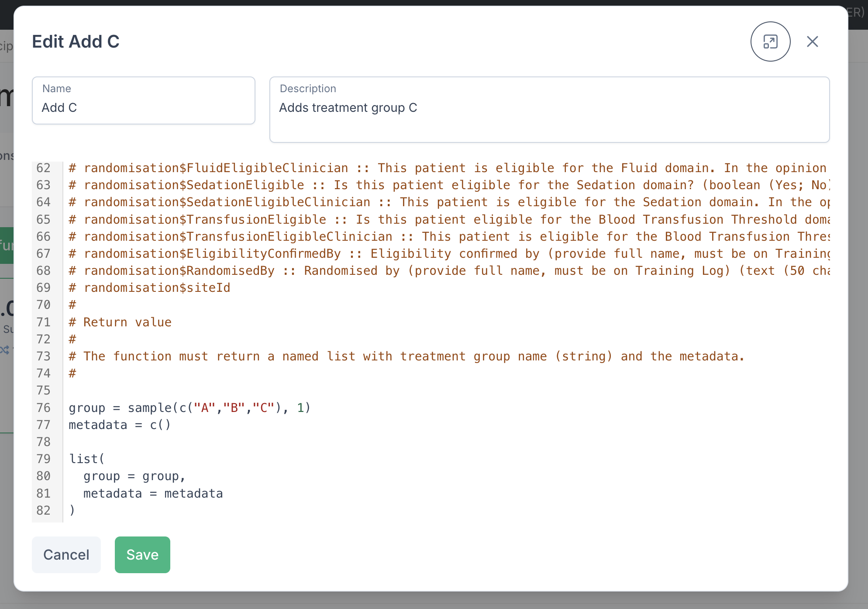Click line number 76 in gutter
Image resolution: width=868 pixels, height=609 pixels.
point(44,408)
